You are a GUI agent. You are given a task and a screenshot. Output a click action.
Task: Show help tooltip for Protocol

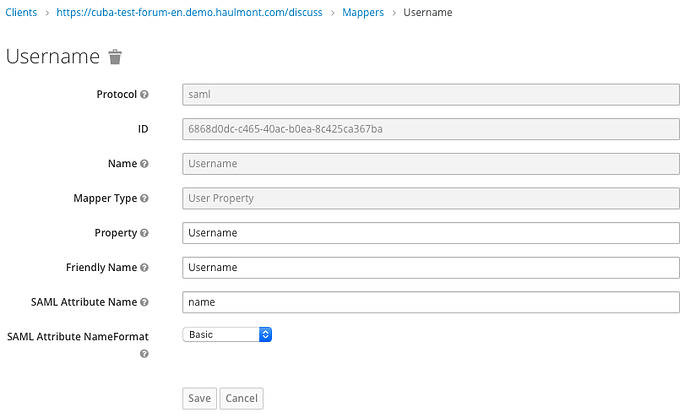144,94
